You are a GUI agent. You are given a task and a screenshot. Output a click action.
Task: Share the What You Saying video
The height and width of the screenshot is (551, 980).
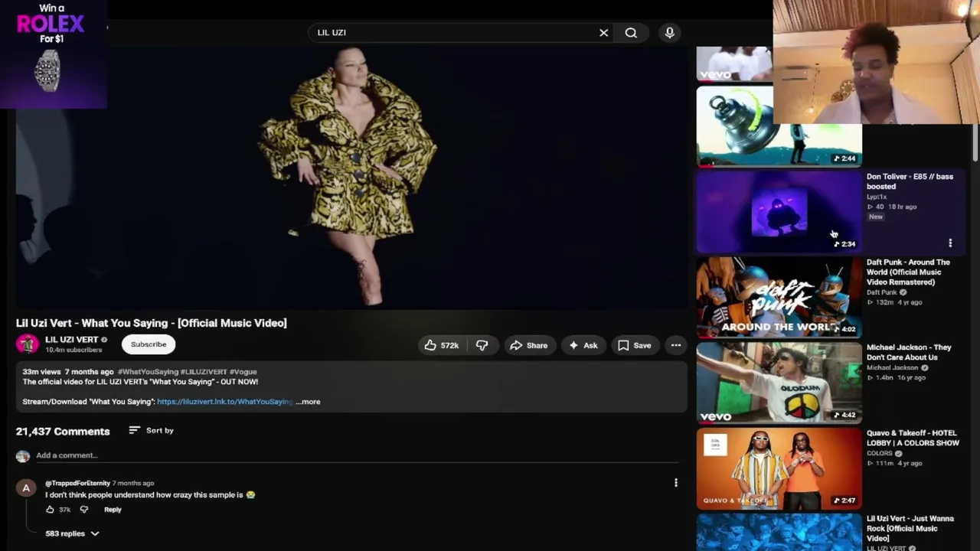click(529, 345)
